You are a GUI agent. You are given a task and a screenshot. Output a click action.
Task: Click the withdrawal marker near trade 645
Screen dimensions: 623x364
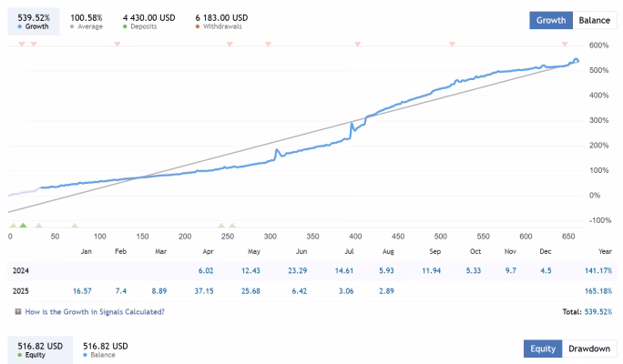pos(565,44)
